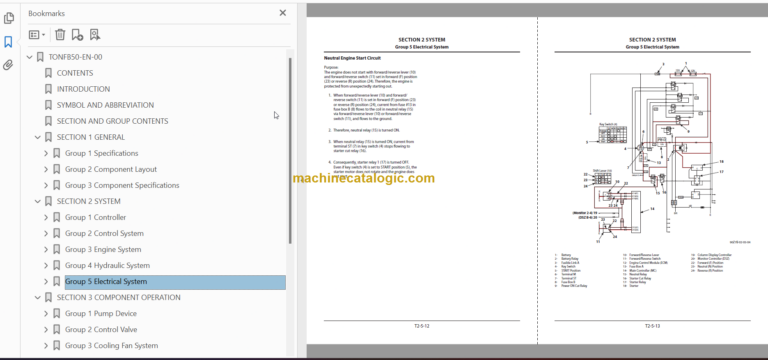Viewport: 768px width, 360px height.
Task: Open Group 1 Controller bookmark text
Action: pyautogui.click(x=96, y=217)
